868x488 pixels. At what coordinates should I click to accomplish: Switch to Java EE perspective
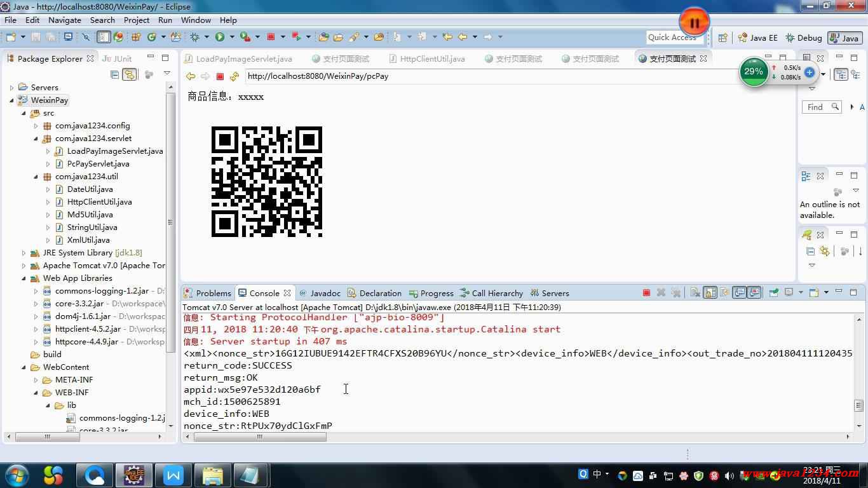pyautogui.click(x=757, y=37)
